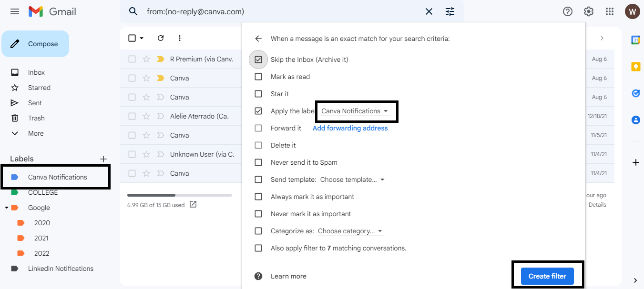The width and height of the screenshot is (644, 289).
Task: Enable the Mark as read checkbox
Action: [x=258, y=77]
